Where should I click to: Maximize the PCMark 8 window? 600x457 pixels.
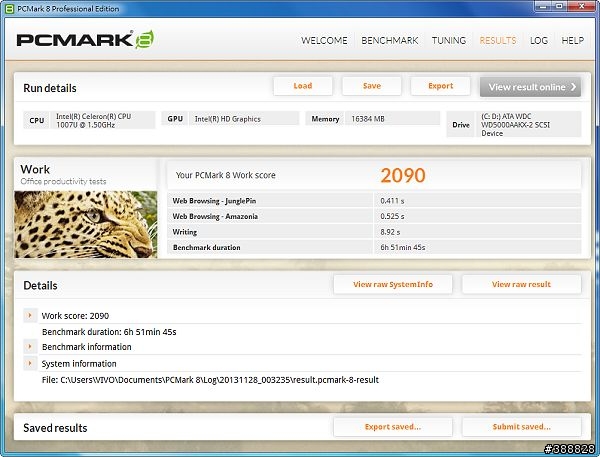tap(560, 6)
